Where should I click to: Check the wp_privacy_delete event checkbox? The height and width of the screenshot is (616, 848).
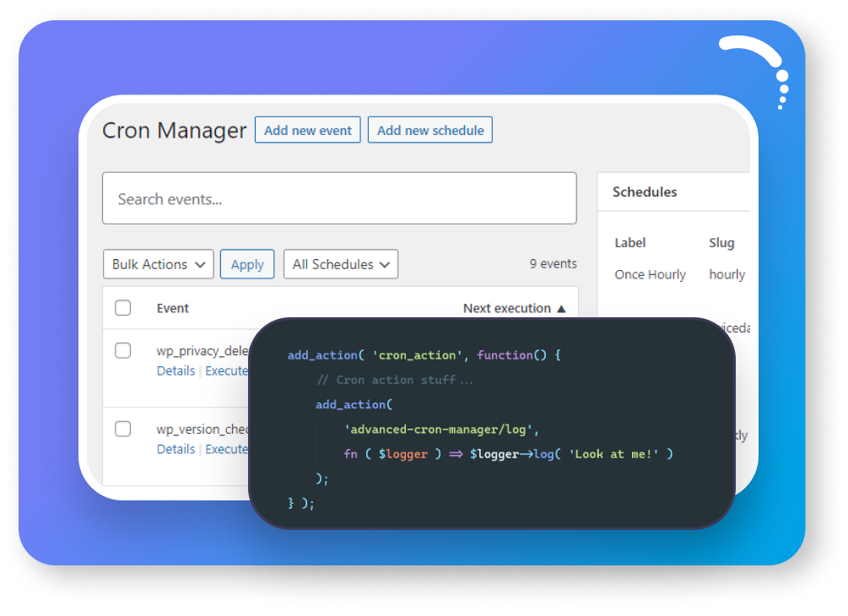[122, 350]
